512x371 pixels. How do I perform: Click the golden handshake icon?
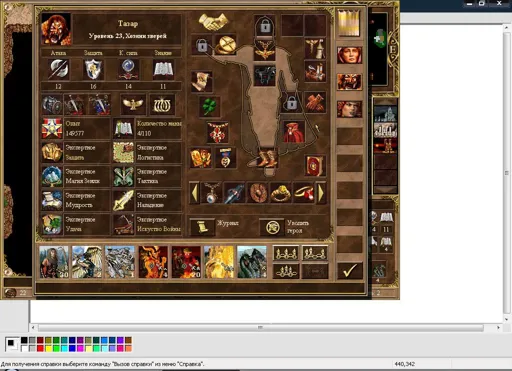(213, 22)
